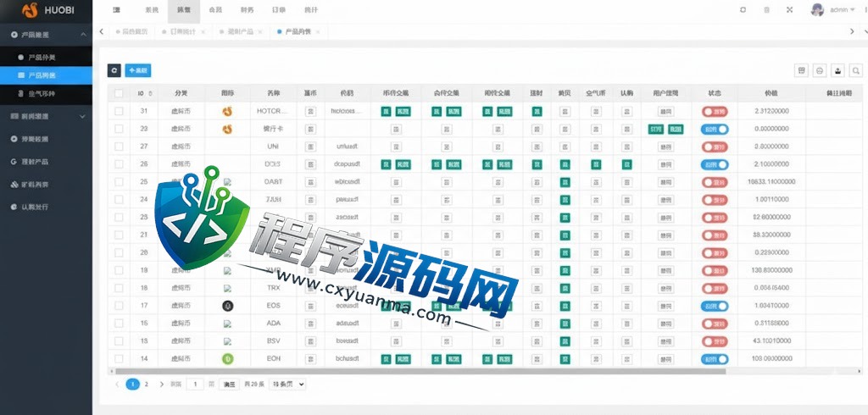Collapse the first sidebar group with up chevron

pyautogui.click(x=83, y=35)
